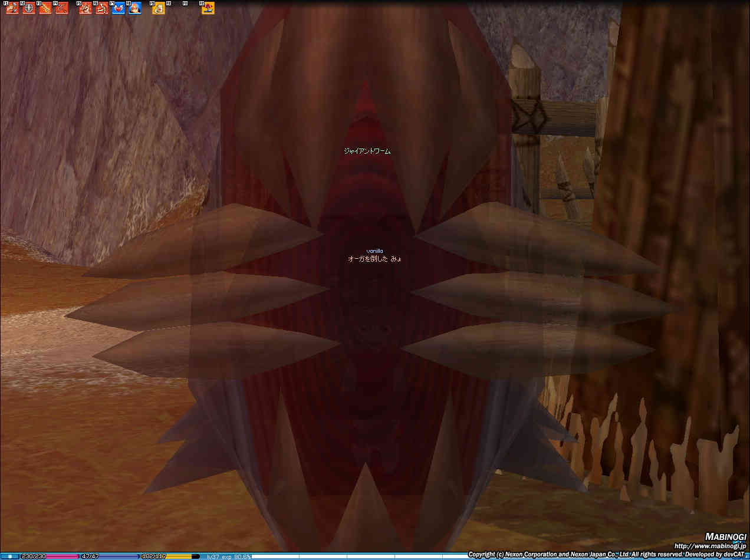Trigger the F5 combat skill icon
750x560 pixels.
coord(85,8)
